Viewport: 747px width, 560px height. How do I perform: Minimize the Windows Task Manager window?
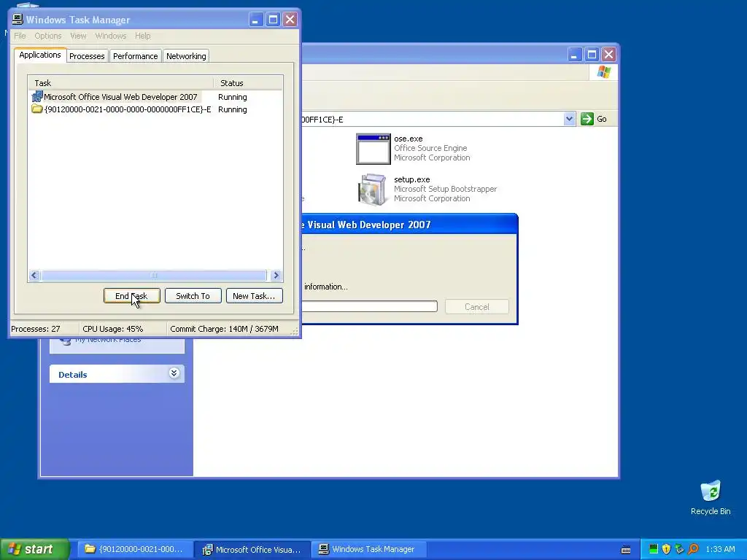click(x=256, y=20)
